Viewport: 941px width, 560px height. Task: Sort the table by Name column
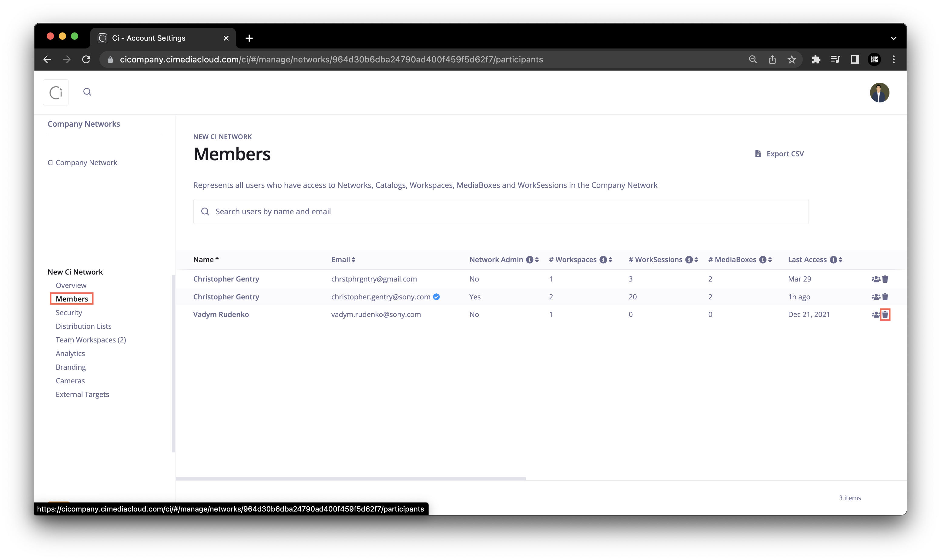206,260
